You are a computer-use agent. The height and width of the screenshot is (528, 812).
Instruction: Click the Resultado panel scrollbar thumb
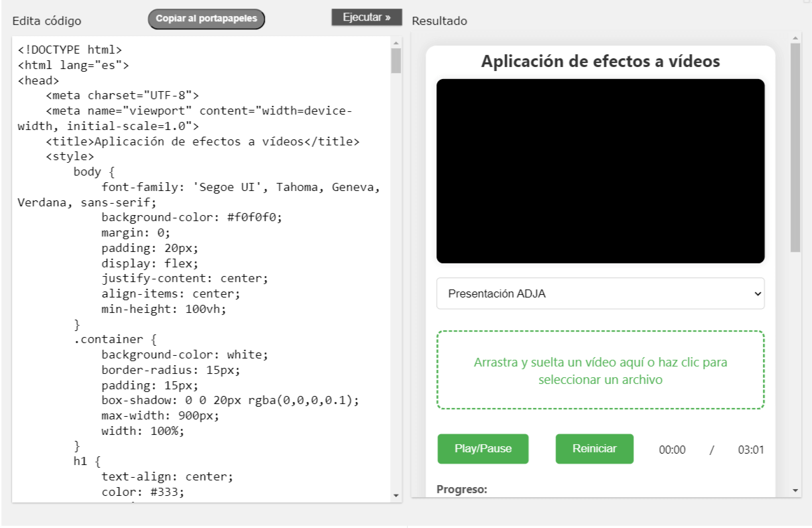click(796, 147)
